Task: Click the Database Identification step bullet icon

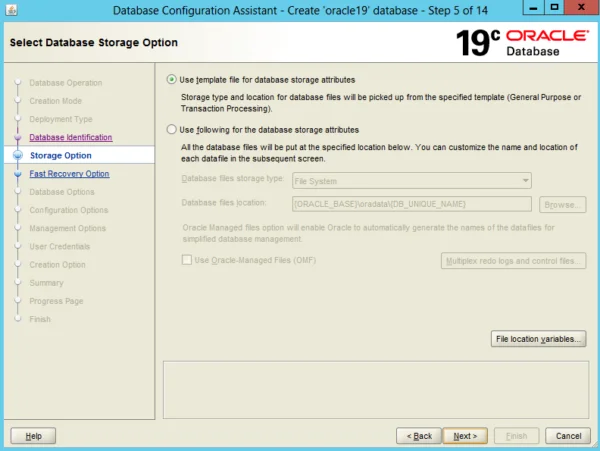Action: (x=18, y=137)
